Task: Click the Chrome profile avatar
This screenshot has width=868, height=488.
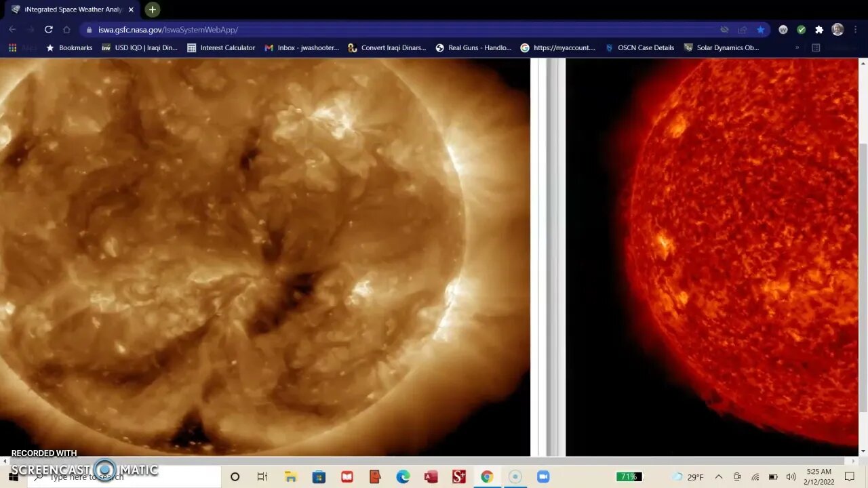Action: 837,30
